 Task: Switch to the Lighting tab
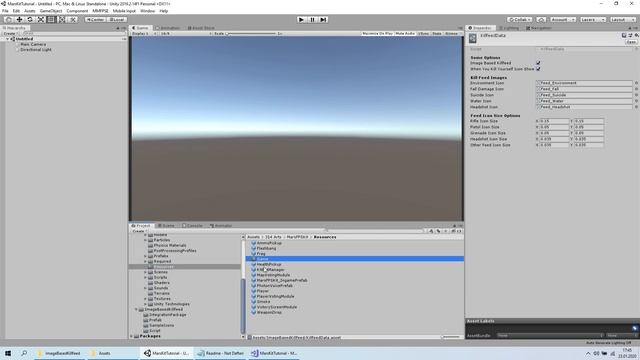tap(509, 28)
